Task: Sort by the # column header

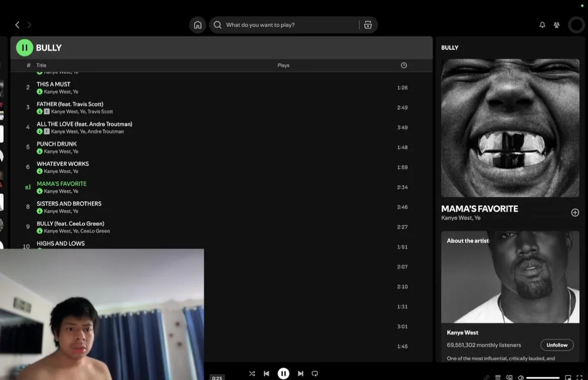Action: pyautogui.click(x=28, y=65)
